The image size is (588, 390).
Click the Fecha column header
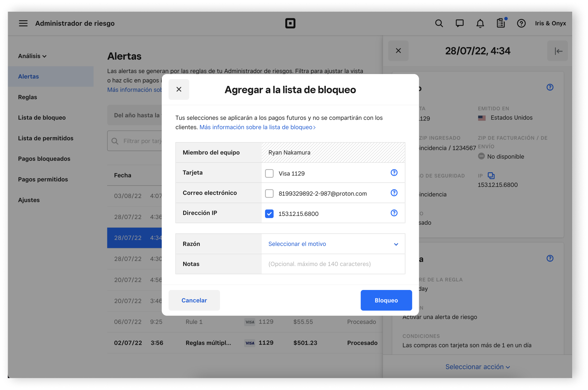122,175
